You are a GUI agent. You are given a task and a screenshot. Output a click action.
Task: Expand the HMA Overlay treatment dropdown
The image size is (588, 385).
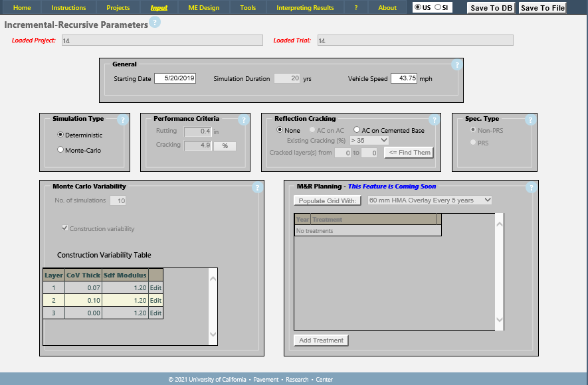(429, 200)
